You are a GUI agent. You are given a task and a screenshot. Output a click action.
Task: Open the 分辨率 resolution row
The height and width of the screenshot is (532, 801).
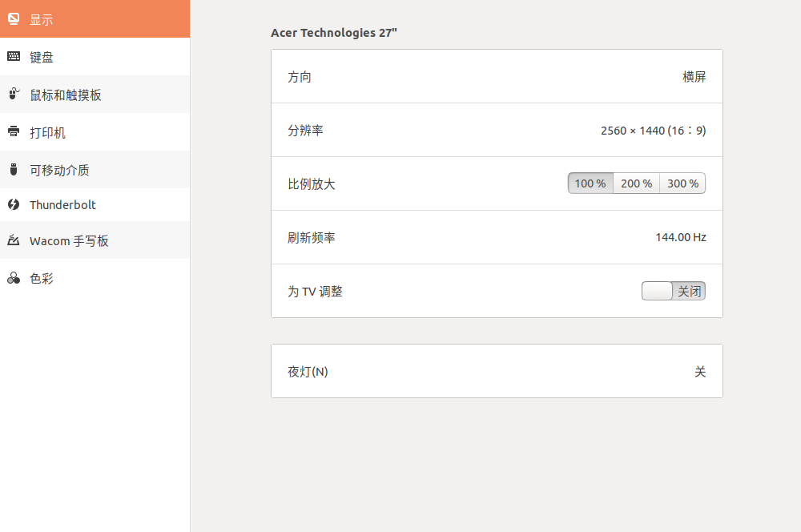click(x=497, y=131)
